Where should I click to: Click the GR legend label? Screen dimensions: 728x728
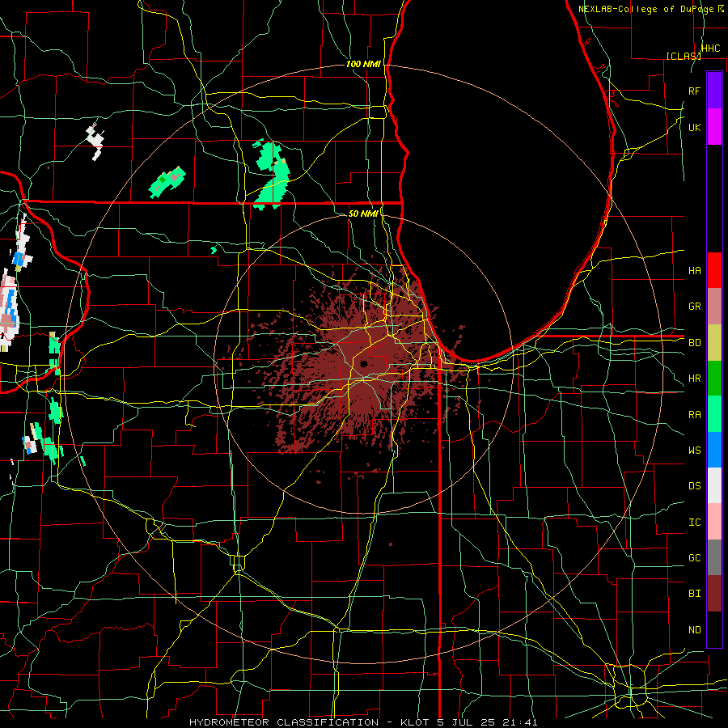(694, 307)
